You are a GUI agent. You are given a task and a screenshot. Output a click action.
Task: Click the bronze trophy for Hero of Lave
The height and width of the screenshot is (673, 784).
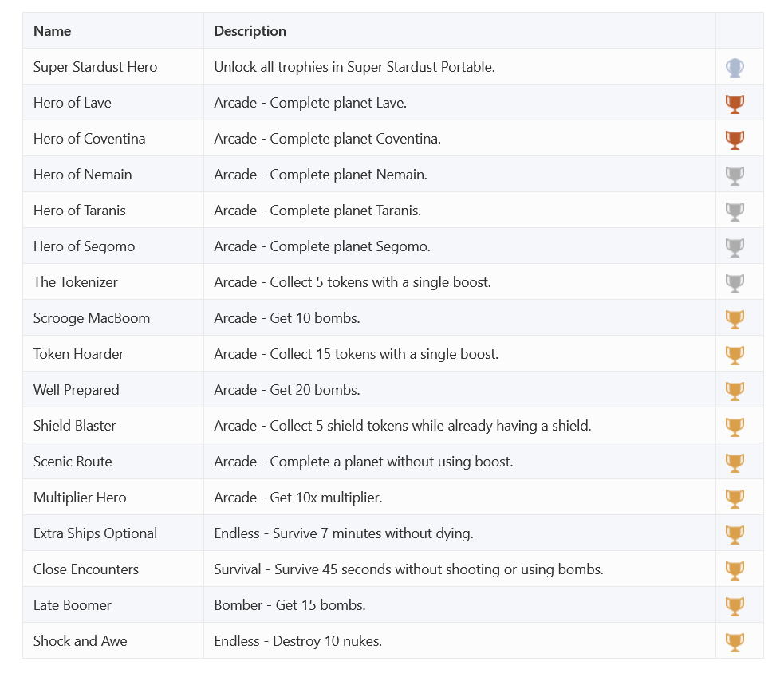735,104
